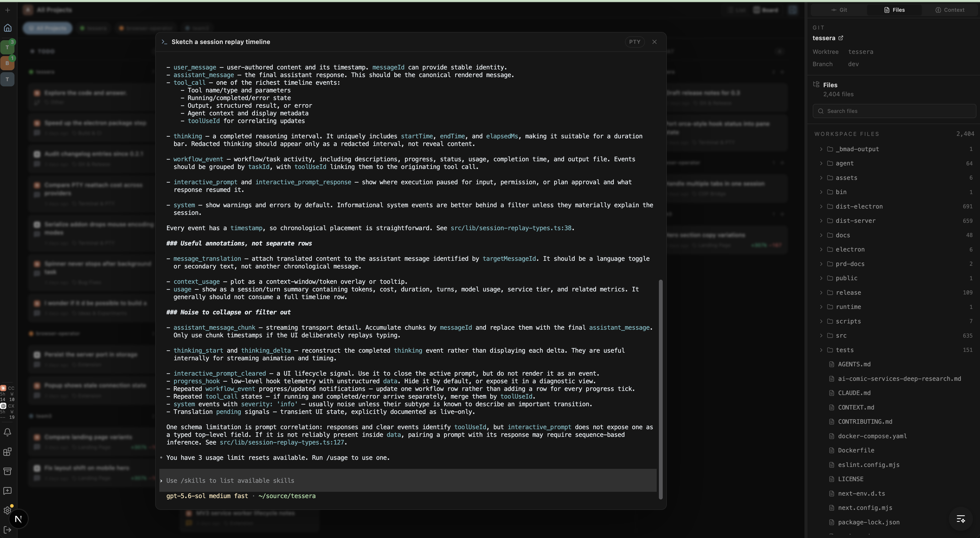980x538 pixels.
Task: Expand the dist-electron folder chevron
Action: tap(821, 206)
